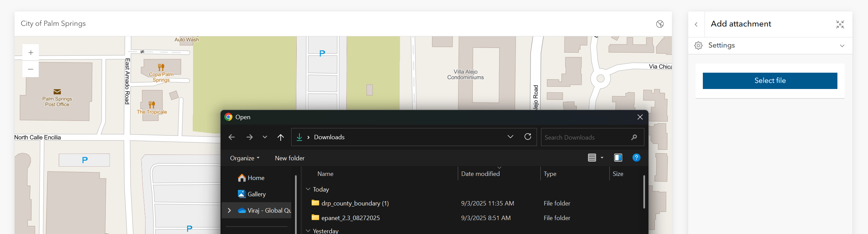The image size is (868, 234).
Task: Click the search magnifier icon
Action: [634, 137]
